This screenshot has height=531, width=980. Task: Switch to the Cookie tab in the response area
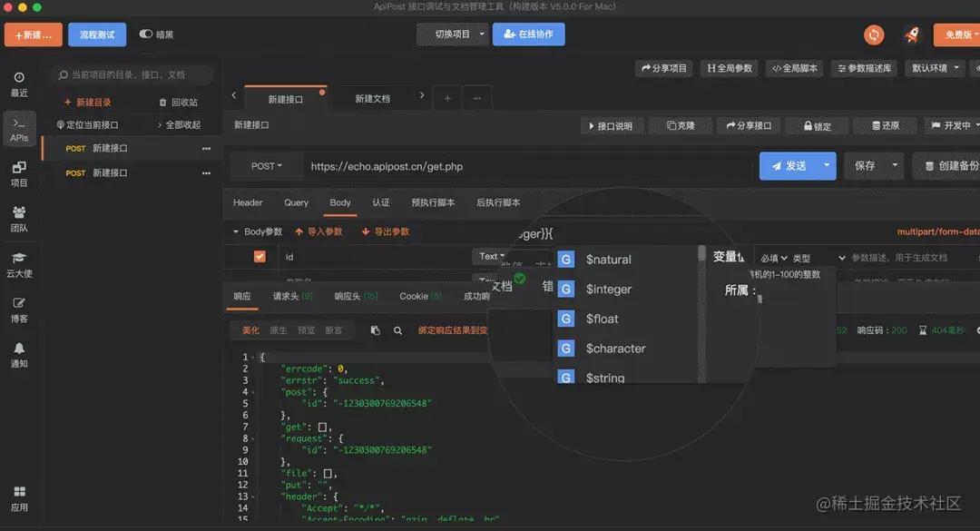tap(416, 296)
